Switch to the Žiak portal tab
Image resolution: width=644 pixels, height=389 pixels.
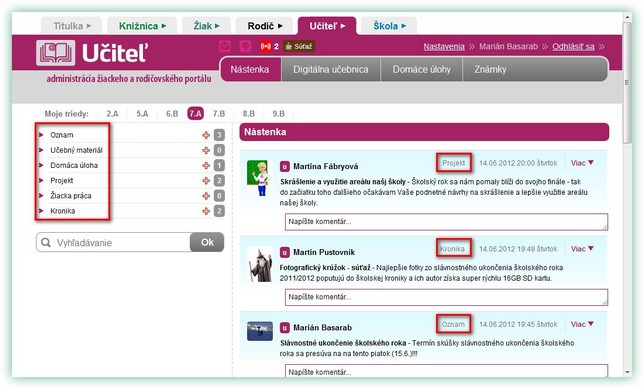pyautogui.click(x=206, y=26)
